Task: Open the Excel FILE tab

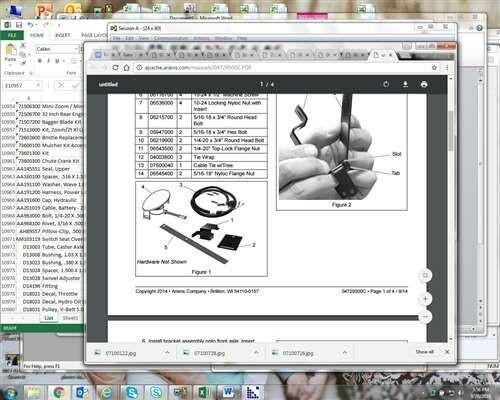Action: [x=12, y=35]
